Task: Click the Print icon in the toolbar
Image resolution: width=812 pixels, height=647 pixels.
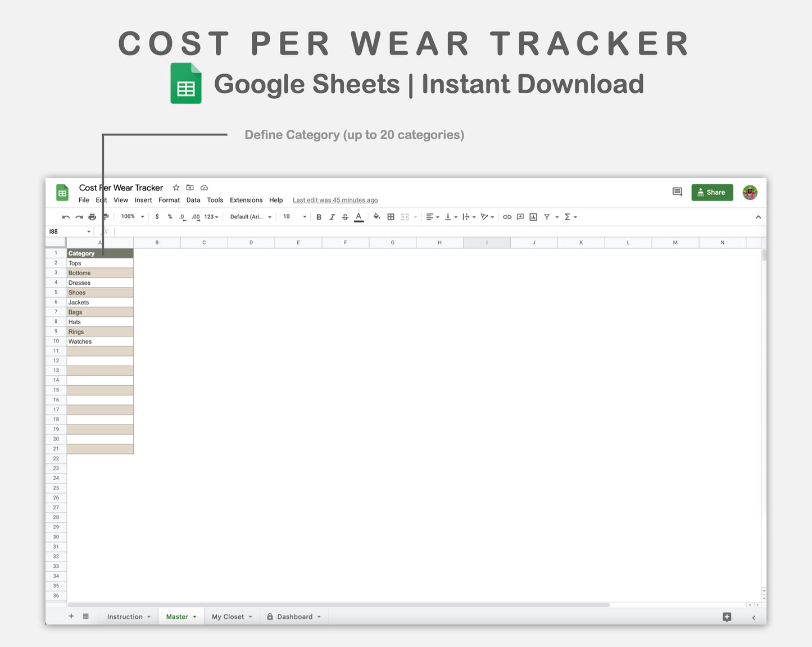Action: point(92,217)
